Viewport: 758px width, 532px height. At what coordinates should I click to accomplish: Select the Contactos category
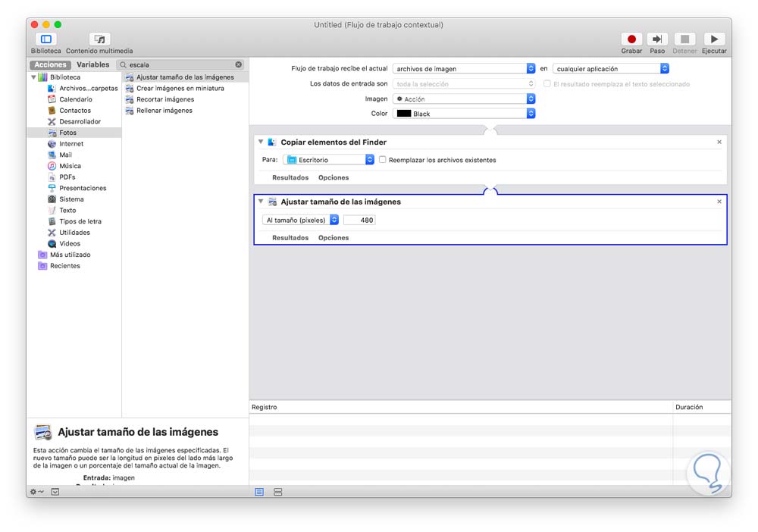tap(70, 111)
